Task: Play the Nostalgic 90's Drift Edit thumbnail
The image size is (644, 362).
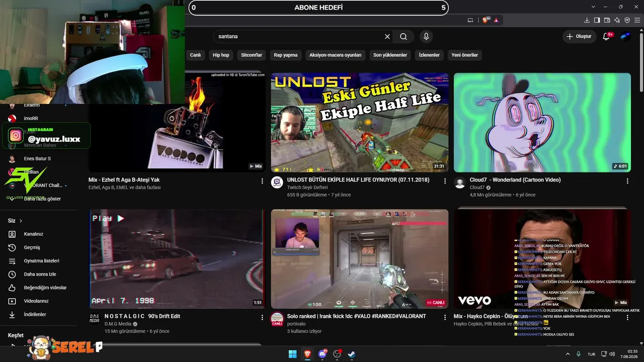Action: click(x=177, y=259)
